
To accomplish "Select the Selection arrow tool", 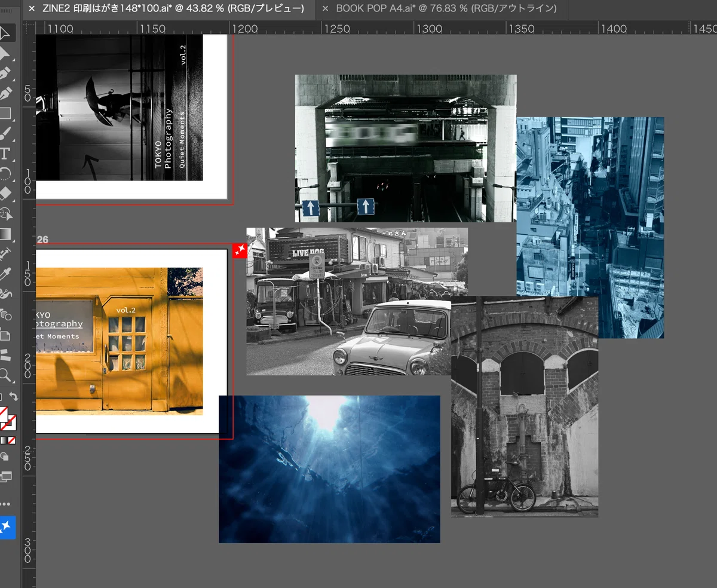I will tap(5, 32).
